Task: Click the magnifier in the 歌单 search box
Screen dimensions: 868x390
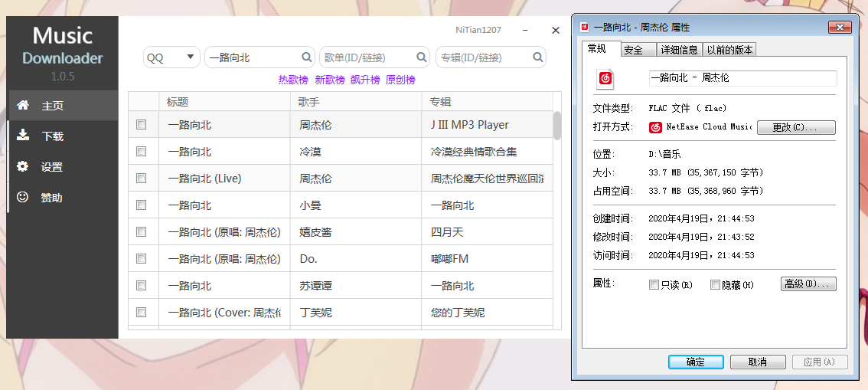Action: [421, 57]
